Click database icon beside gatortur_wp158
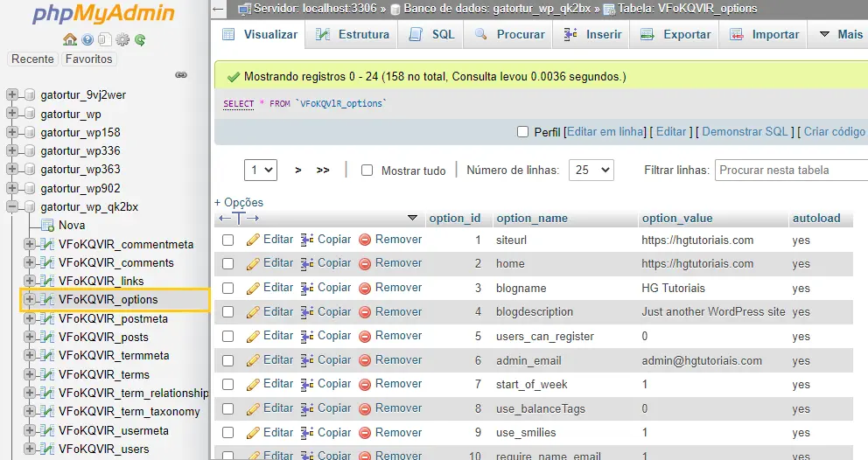868x460 pixels. point(30,133)
